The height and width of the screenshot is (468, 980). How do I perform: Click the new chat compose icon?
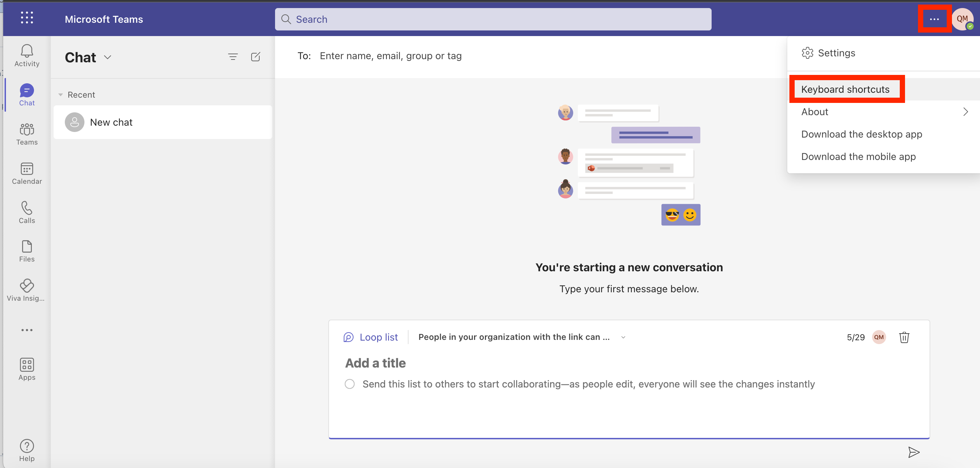click(x=256, y=57)
